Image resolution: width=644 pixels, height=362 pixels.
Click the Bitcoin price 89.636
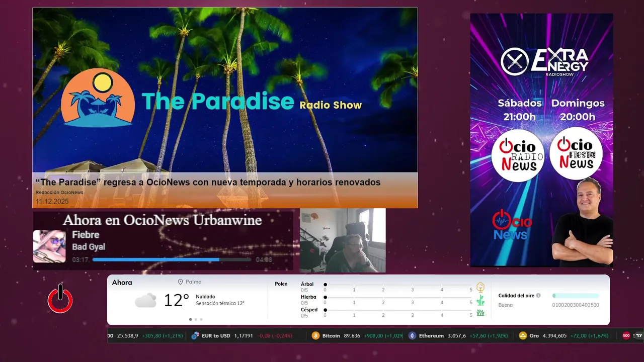click(352, 336)
